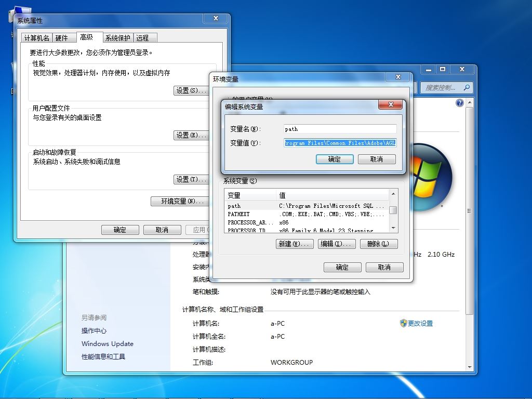
Task: Confirm with 确定 in 编辑系统变量 dialog
Action: pos(335,159)
